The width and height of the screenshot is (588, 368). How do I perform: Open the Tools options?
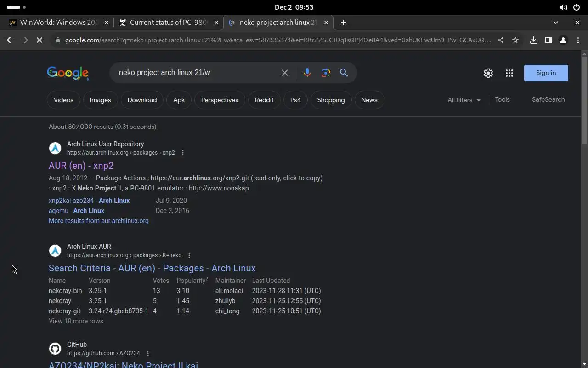(502, 99)
